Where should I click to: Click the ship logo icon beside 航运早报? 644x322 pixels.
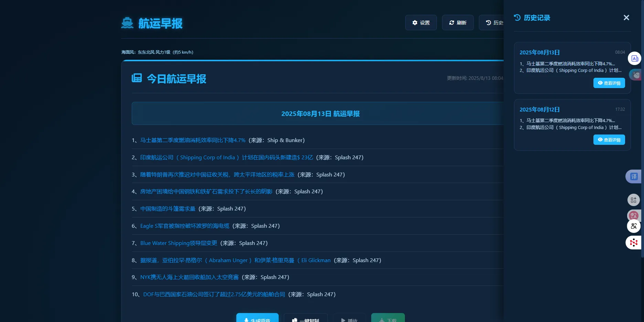[127, 23]
